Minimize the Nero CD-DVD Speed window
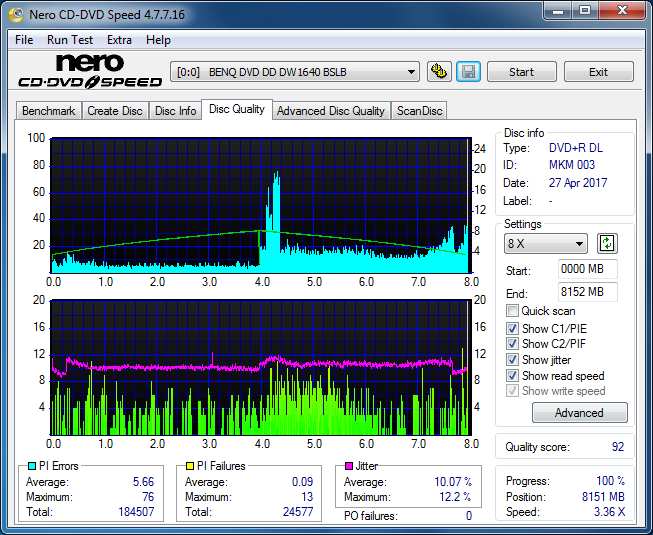 pyautogui.click(x=558, y=11)
